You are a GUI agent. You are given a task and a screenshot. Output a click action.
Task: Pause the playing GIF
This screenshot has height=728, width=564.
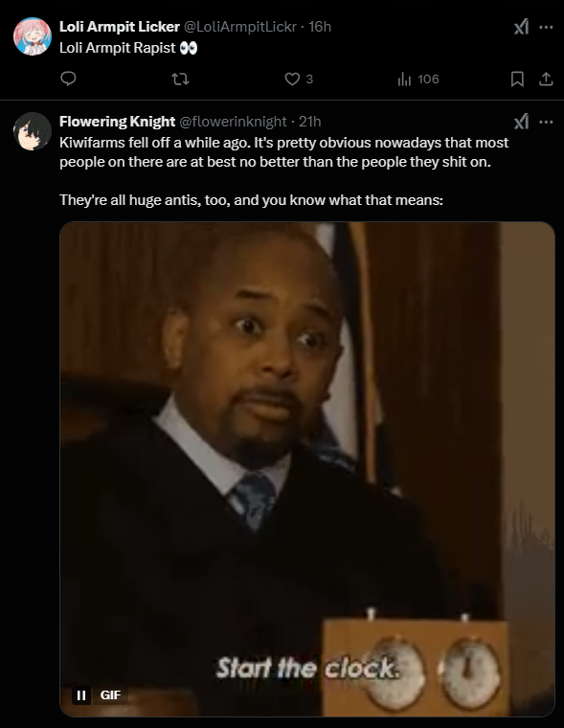point(81,695)
